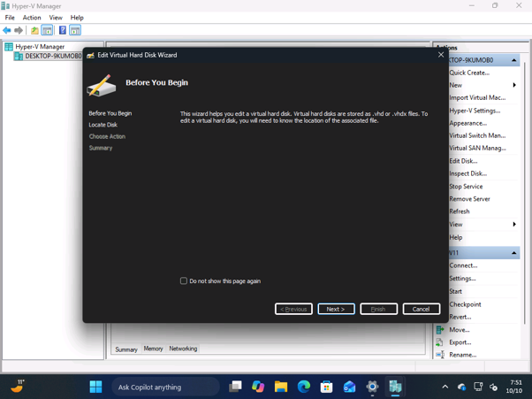Click the Export action icon

coord(440,342)
